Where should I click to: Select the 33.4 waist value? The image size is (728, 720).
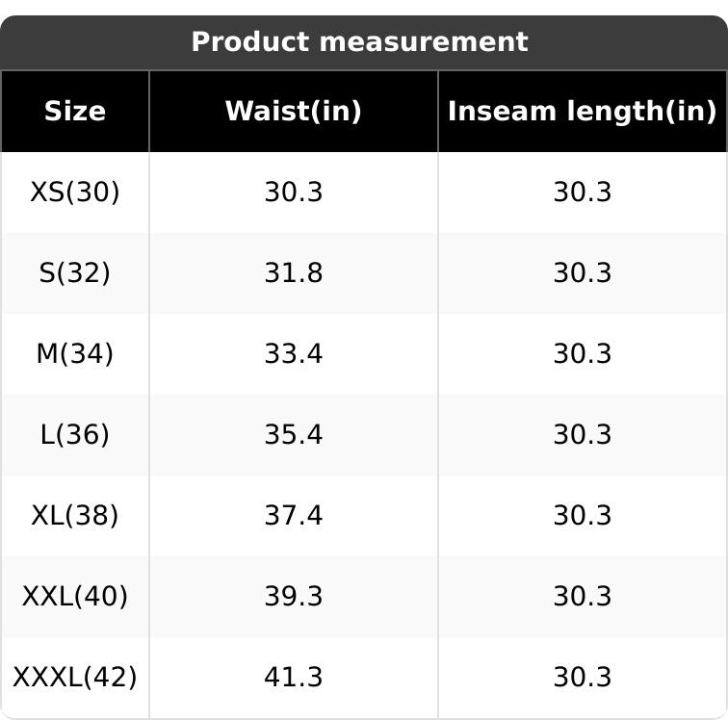(293, 354)
